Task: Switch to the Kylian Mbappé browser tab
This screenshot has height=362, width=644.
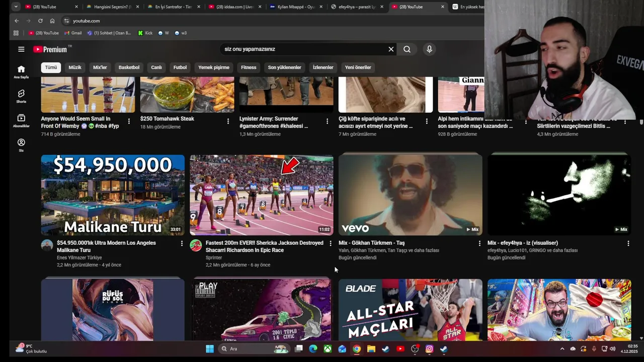Action: [296, 7]
